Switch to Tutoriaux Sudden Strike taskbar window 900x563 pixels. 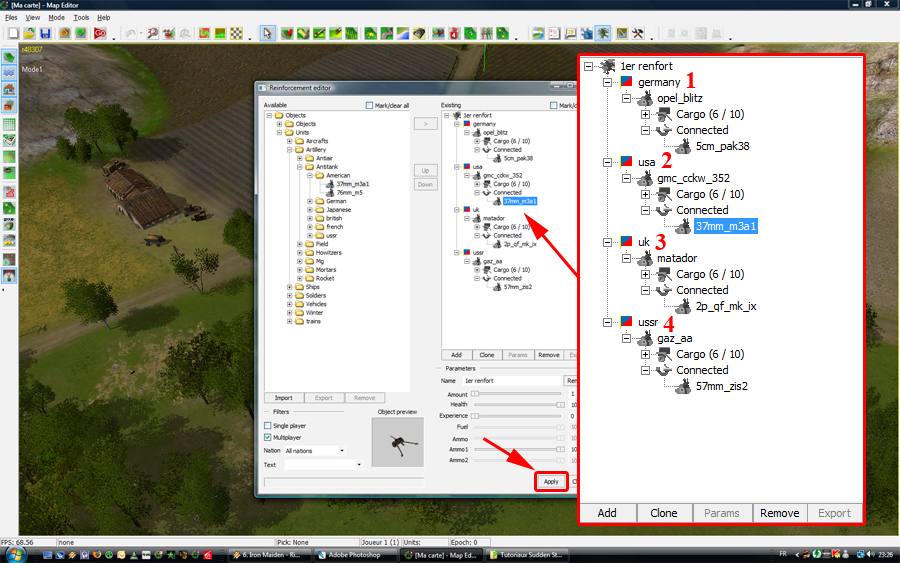tap(526, 555)
